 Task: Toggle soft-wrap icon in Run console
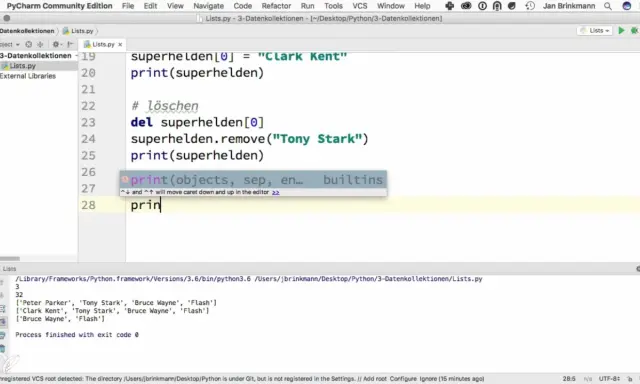[2, 309]
